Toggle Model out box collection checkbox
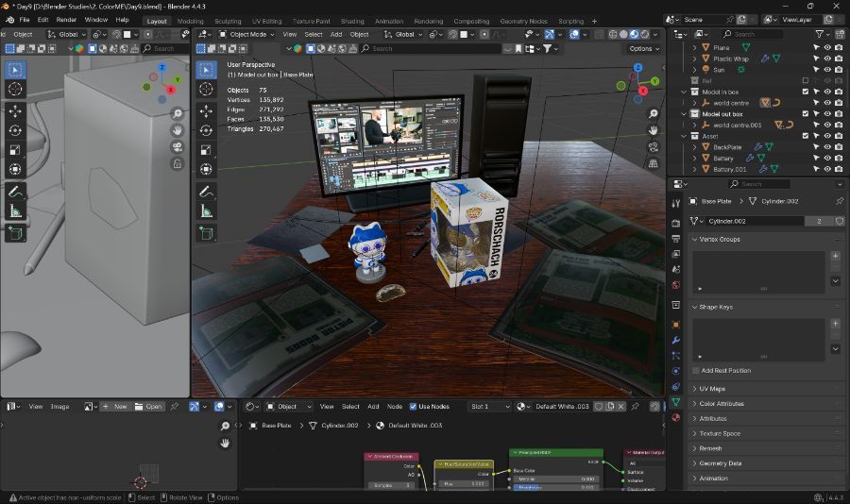This screenshot has height=504, width=850. click(805, 114)
